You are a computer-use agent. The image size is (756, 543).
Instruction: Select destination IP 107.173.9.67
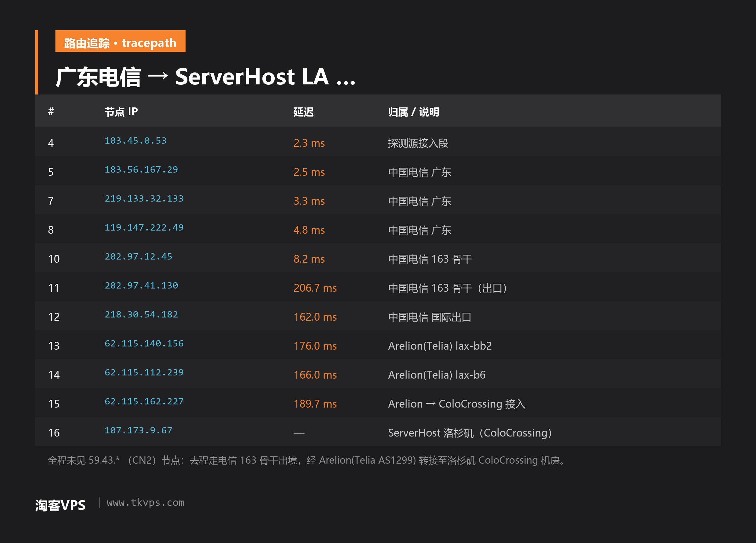pyautogui.click(x=138, y=431)
